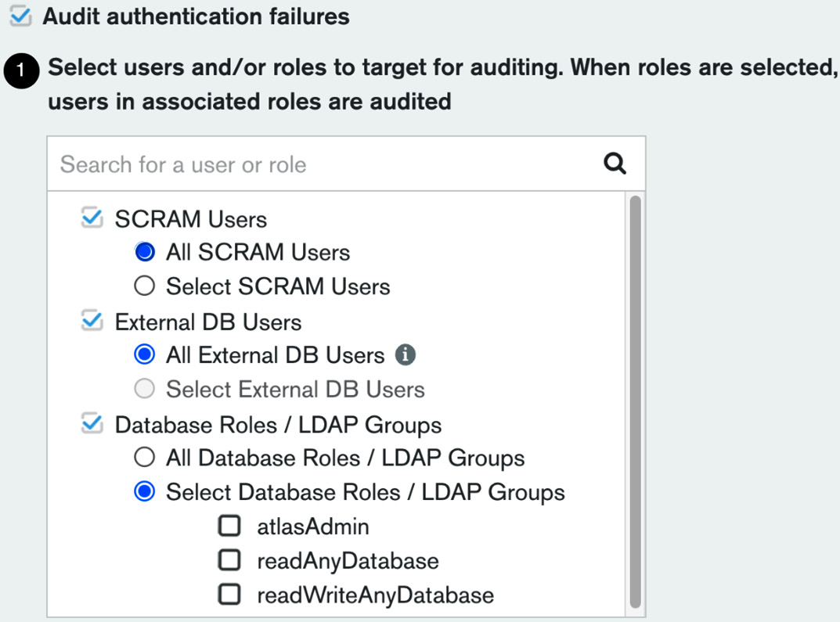The image size is (840, 622).
Task: Select the Select SCRAM Users radio button
Action: (x=144, y=285)
